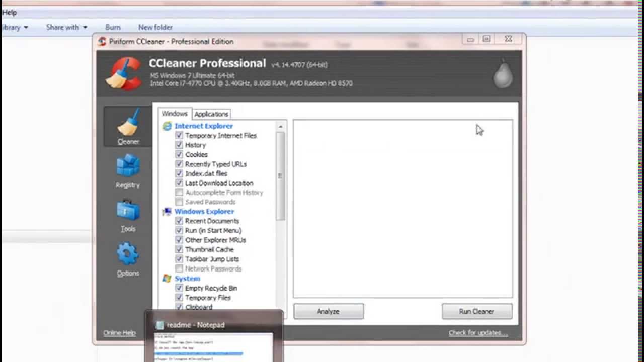Click the Run Cleaner button
The width and height of the screenshot is (644, 362).
coord(477,311)
